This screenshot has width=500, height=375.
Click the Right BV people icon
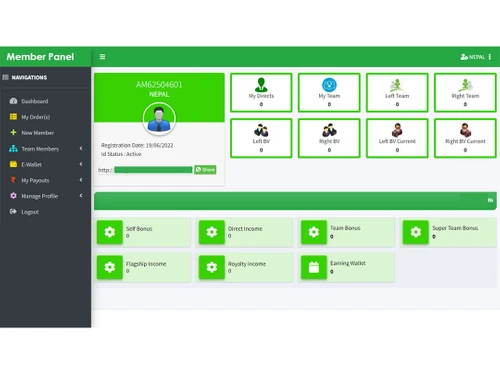point(329,130)
